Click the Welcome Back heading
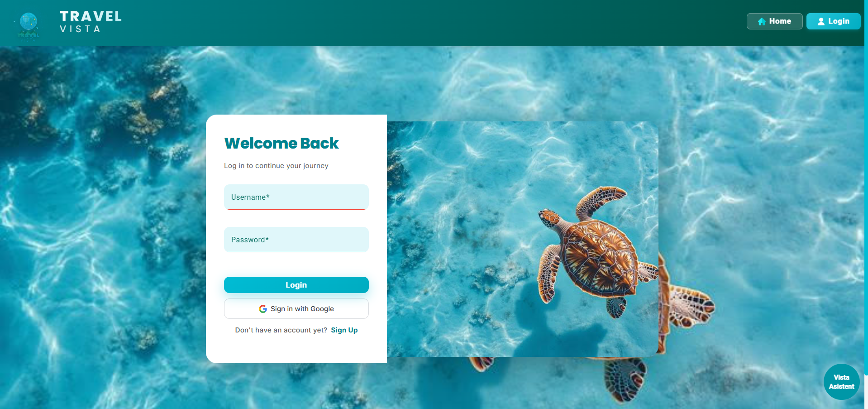Screen dimensions: 868x409 point(281,143)
